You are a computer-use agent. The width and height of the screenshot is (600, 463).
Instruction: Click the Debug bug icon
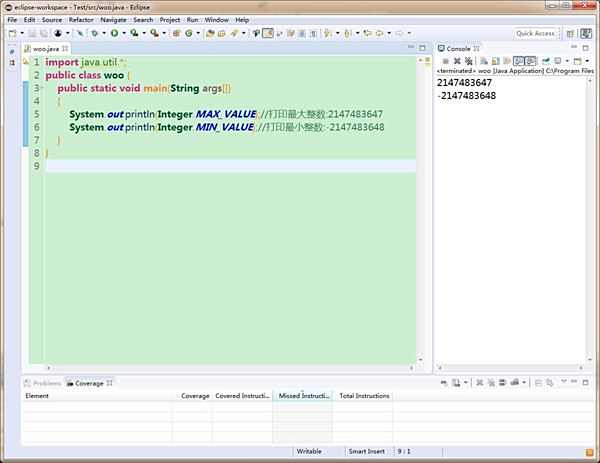[94, 34]
